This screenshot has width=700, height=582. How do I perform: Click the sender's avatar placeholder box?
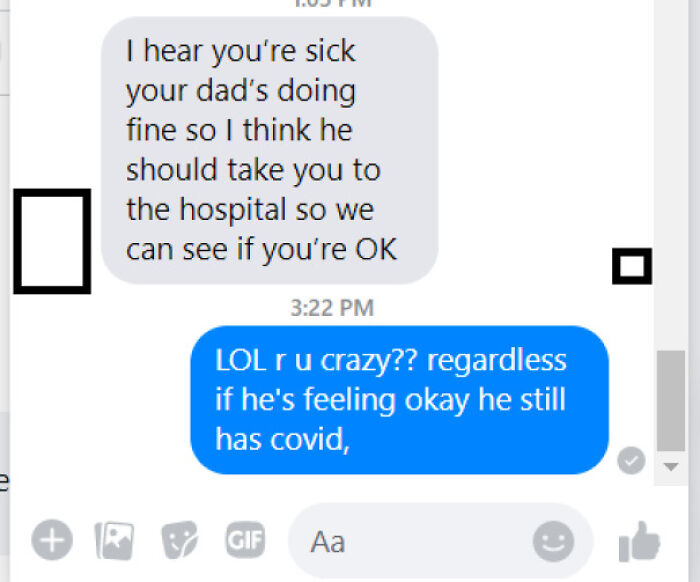[x=52, y=241]
